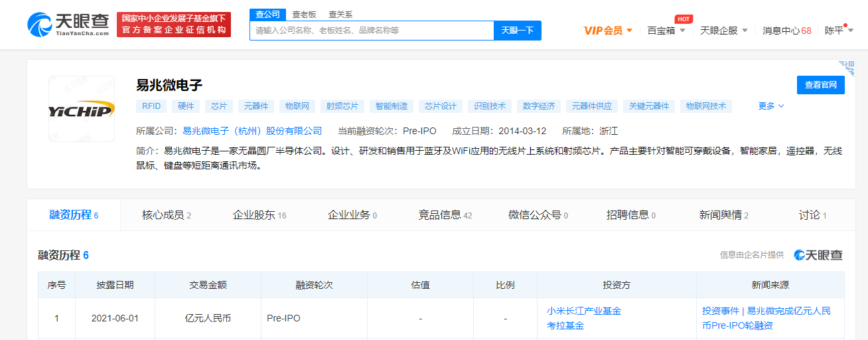Expand more tags with 更多
868x340 pixels.
pyautogui.click(x=771, y=106)
